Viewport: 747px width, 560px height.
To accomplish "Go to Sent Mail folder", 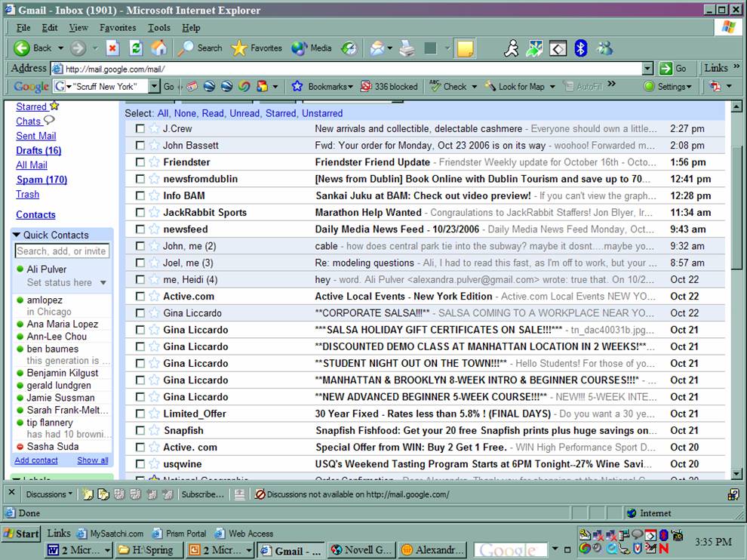I will click(35, 136).
